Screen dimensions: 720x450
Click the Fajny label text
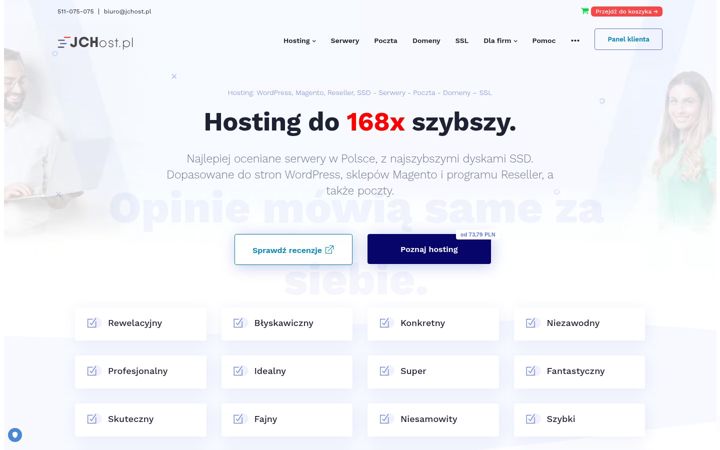point(265,419)
